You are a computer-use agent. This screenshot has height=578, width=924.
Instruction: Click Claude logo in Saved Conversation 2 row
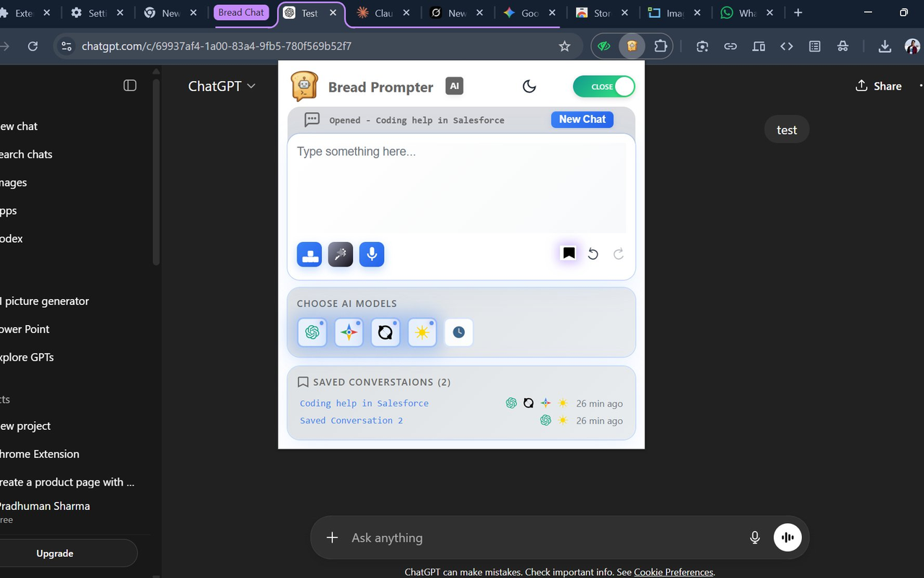point(563,420)
